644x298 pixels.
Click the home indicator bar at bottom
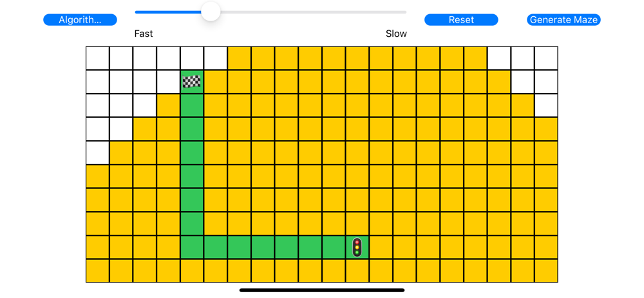coord(322,290)
